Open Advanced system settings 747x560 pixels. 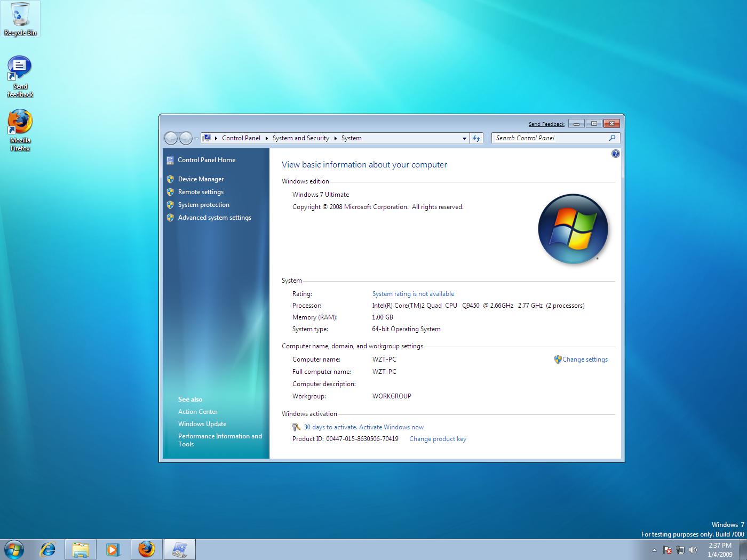coord(214,218)
